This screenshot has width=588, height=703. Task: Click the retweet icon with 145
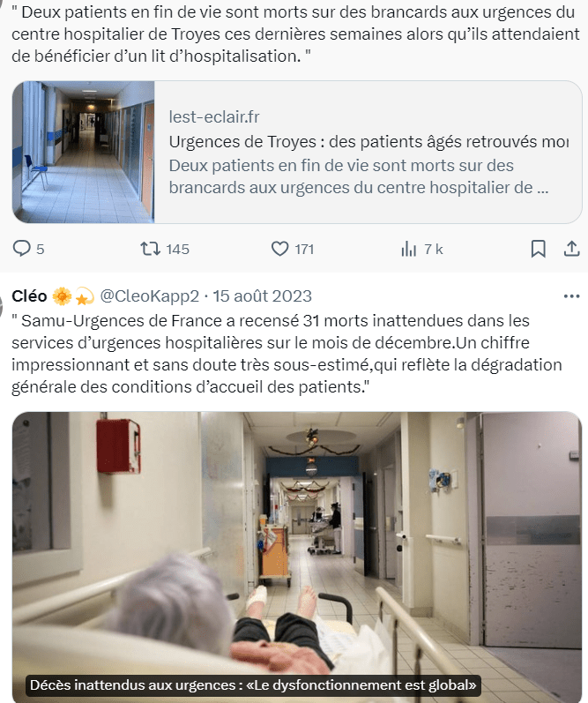[x=150, y=249]
